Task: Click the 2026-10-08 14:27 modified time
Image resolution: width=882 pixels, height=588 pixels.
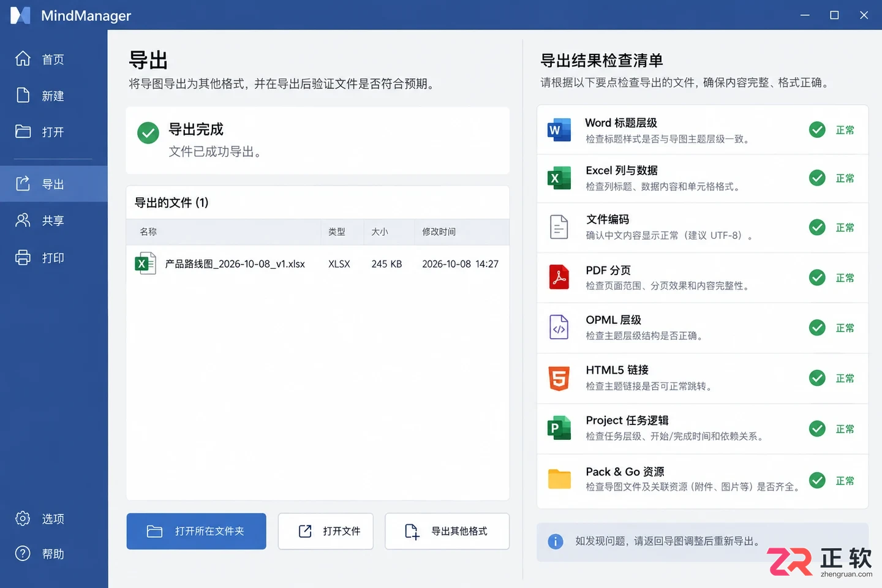Action: tap(460, 264)
